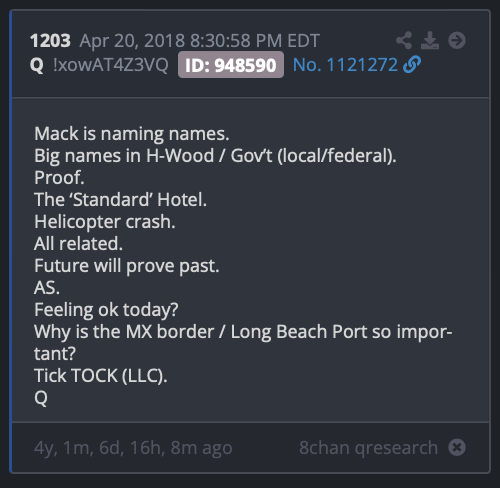This screenshot has width=500, height=488.
Task: Open the No. 1121272 post link
Action: click(345, 65)
